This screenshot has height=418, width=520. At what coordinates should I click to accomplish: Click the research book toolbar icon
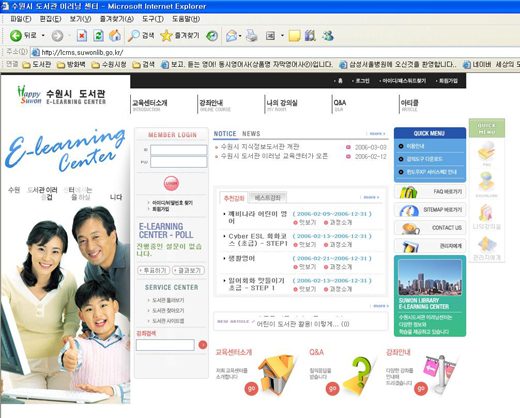[x=310, y=36]
